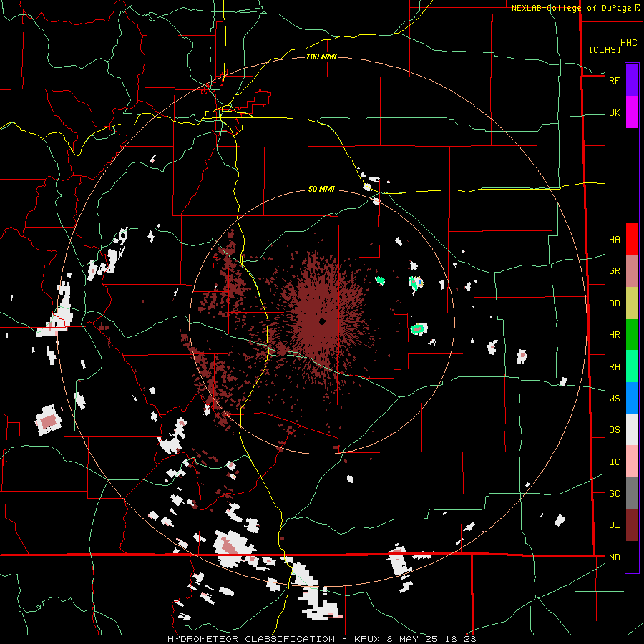Click the 'RF' legend label
644x644 pixels.
pos(614,81)
